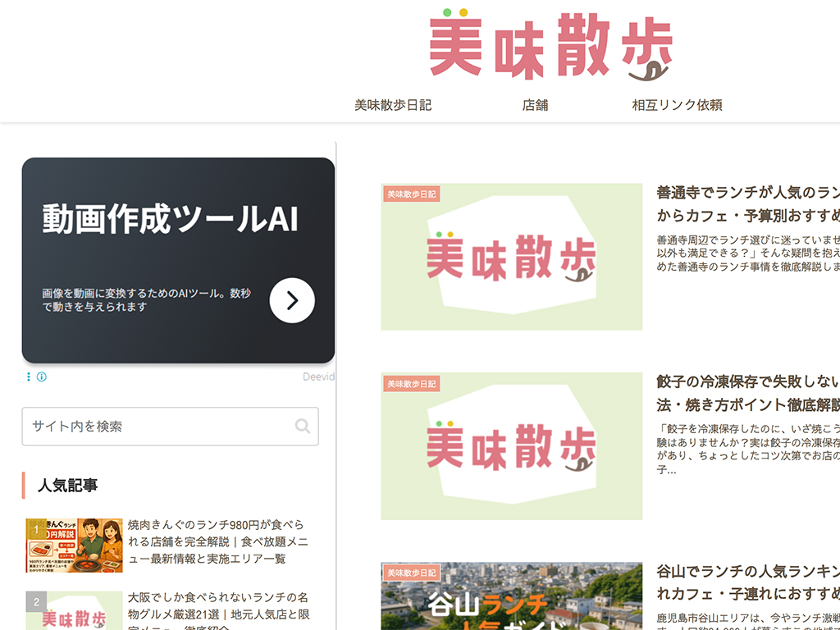This screenshot has width=840, height=630.
Task: Click the search magnifier icon
Action: coord(303,426)
